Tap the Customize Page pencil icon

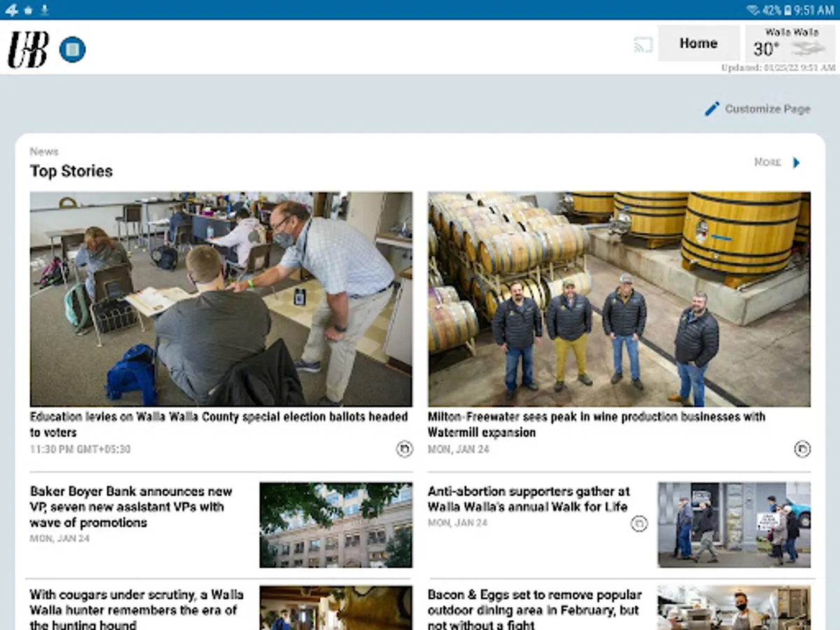712,108
